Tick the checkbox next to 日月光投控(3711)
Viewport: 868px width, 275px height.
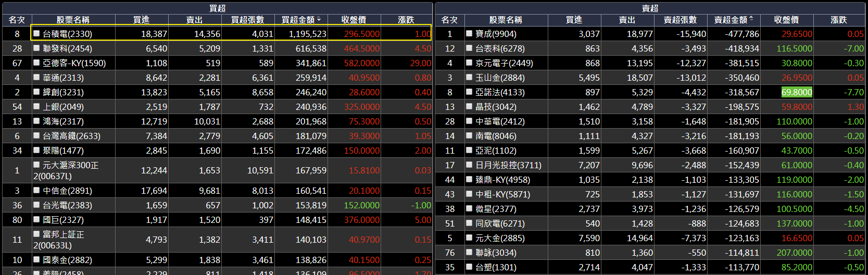point(469,165)
